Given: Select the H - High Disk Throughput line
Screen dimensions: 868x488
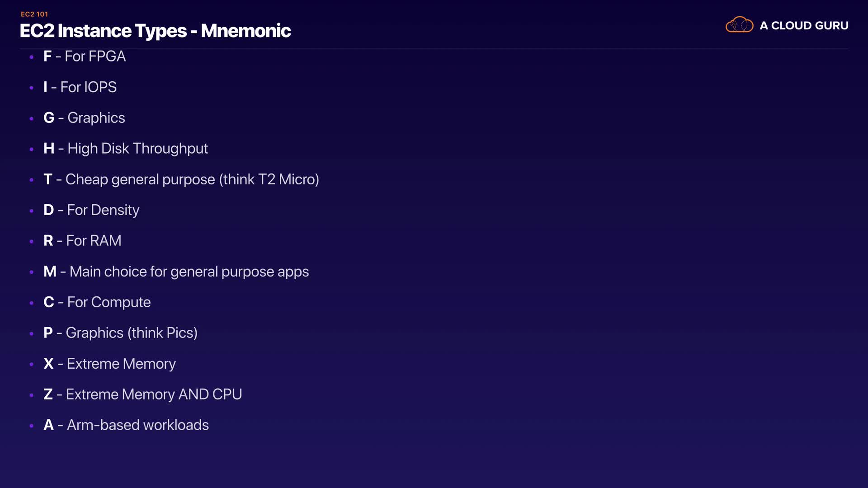Looking at the screenshot, I should coord(126,149).
